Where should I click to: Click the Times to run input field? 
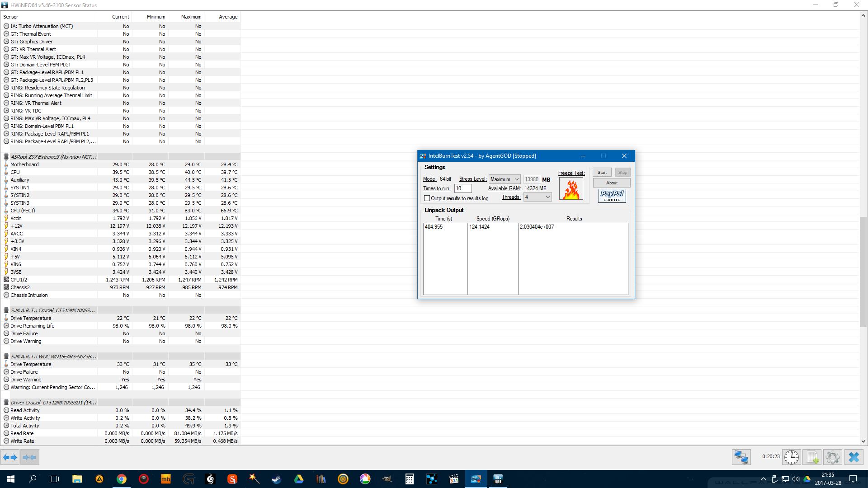tap(463, 188)
